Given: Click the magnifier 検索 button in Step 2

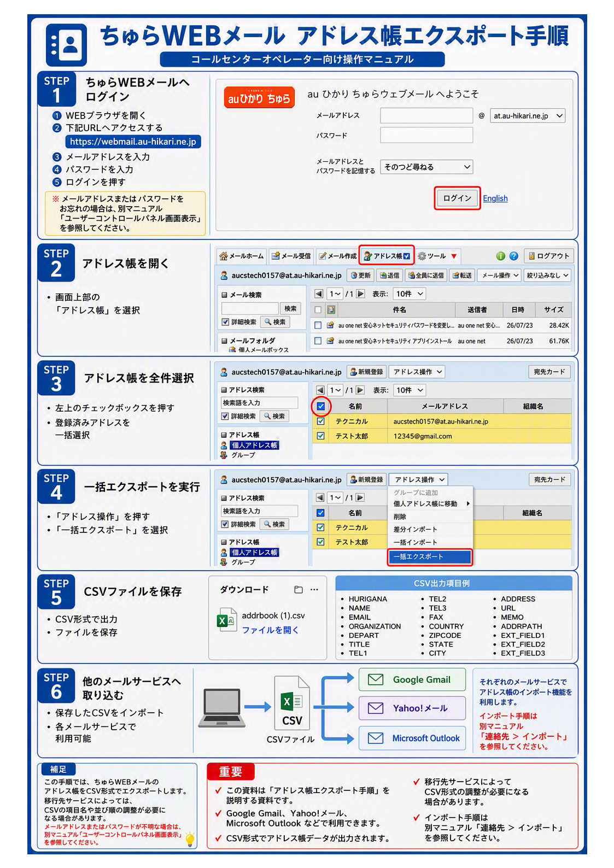Looking at the screenshot, I should [x=275, y=322].
